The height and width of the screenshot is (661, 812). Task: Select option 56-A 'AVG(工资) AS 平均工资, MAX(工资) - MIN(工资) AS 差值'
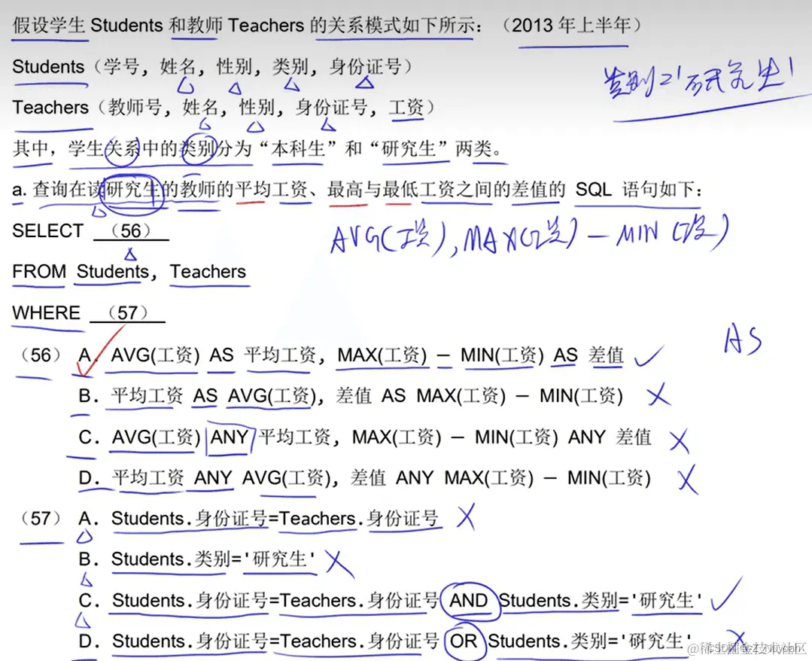pyautogui.click(x=351, y=355)
